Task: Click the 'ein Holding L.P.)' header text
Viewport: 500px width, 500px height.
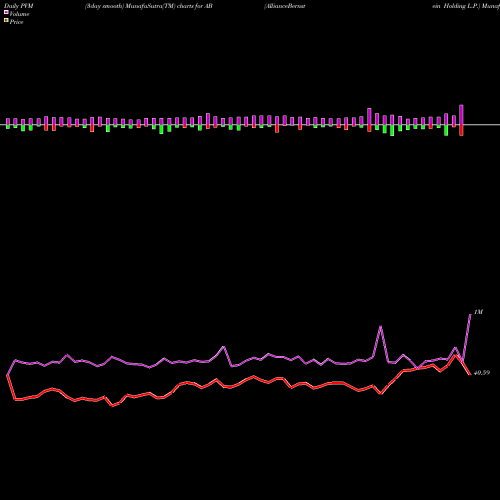Action: [456, 6]
